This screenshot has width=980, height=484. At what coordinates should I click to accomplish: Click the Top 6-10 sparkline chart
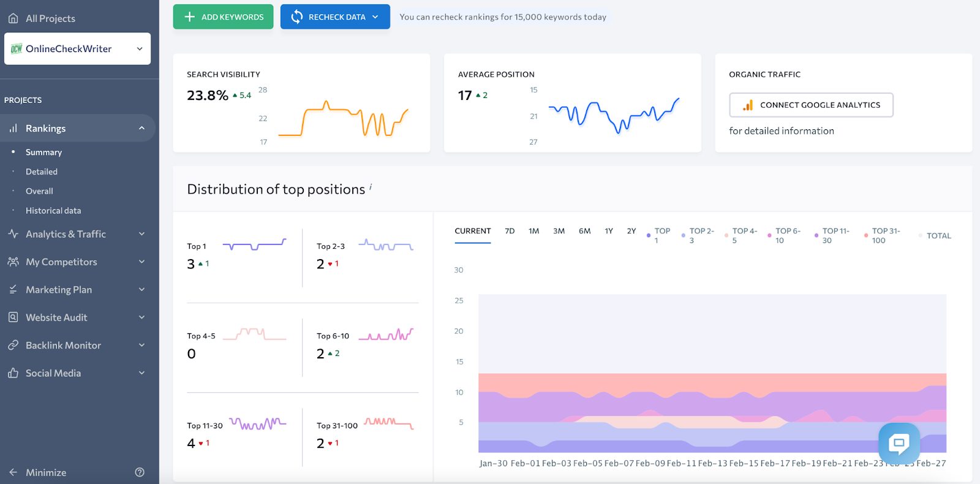pos(386,334)
